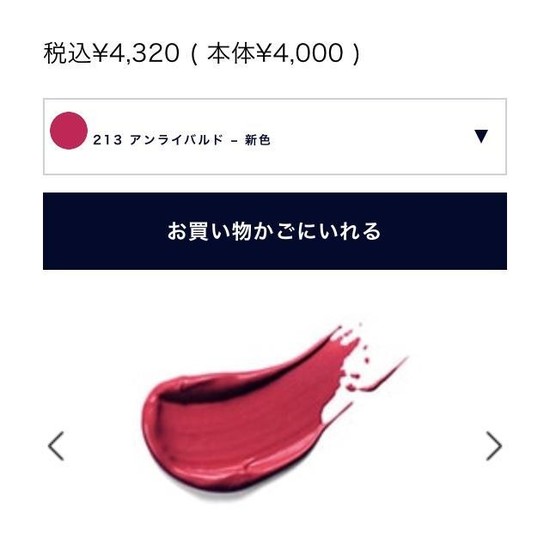Go forward one slide in the swatch carousel

pos(494,446)
